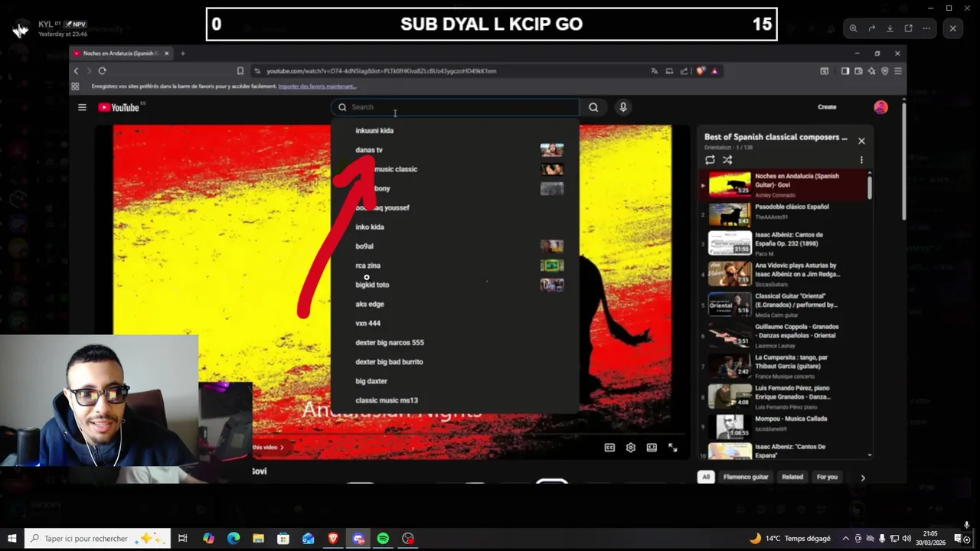The width and height of the screenshot is (980, 551).
Task: Click the YouTube search magnifier button
Action: (x=593, y=107)
